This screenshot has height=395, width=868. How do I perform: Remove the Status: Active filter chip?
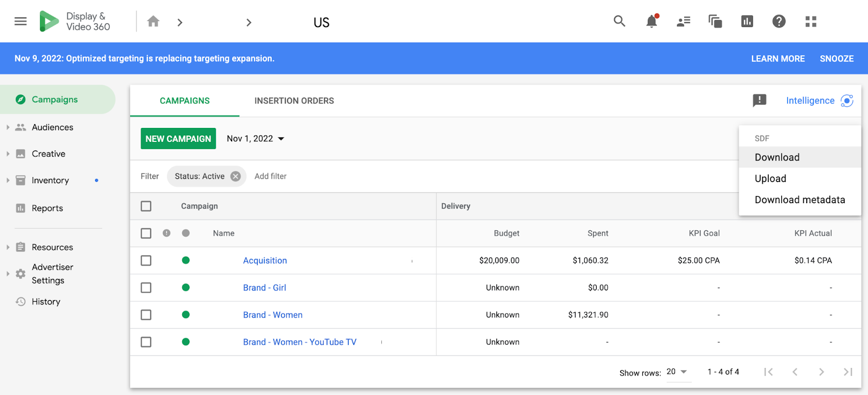[235, 176]
